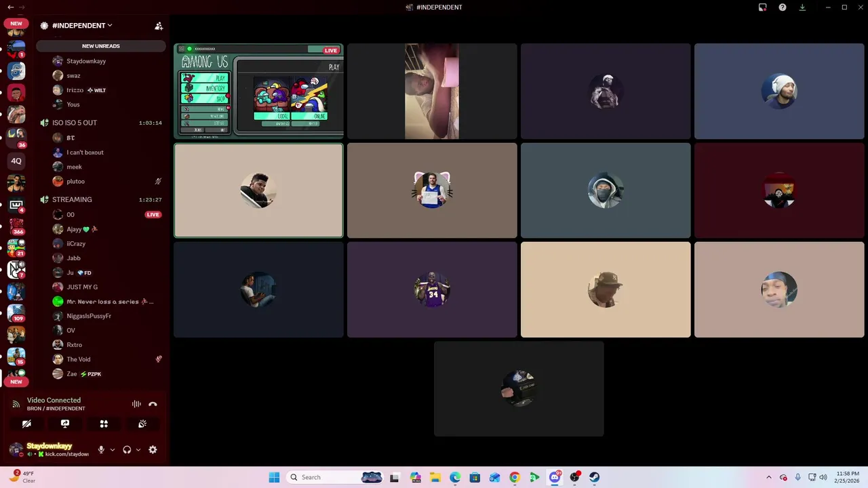Open Microsoft Edge from taskbar
The height and width of the screenshot is (488, 868).
[x=455, y=477]
